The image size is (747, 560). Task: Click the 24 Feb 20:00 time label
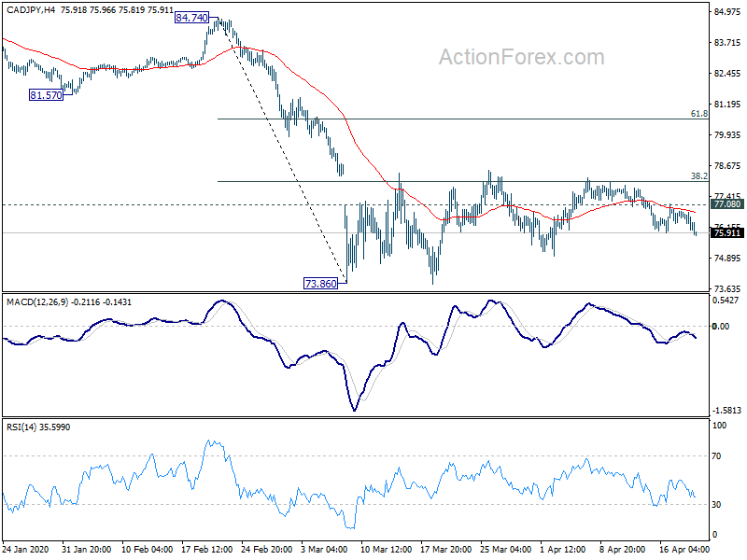266,549
